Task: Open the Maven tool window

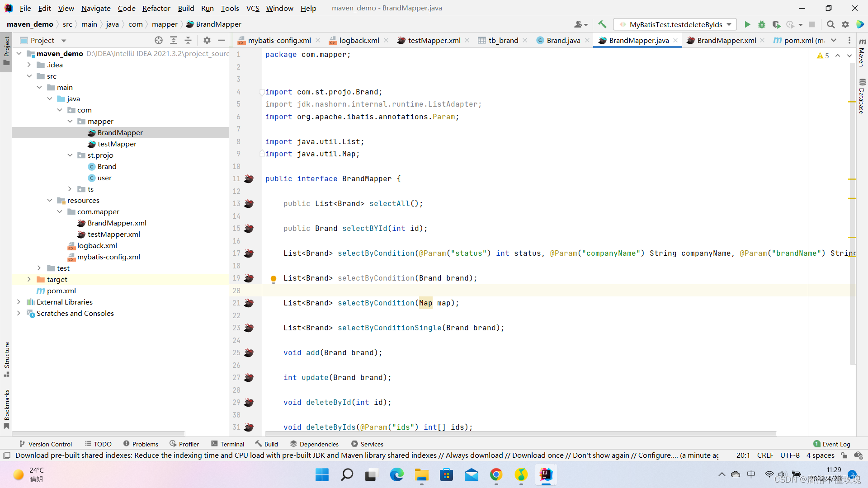Action: click(862, 52)
